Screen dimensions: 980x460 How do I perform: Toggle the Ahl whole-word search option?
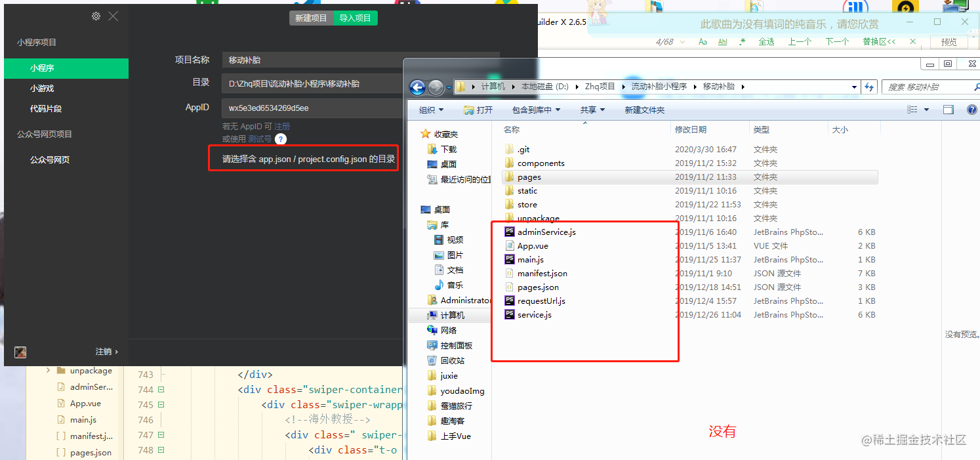[723, 41]
